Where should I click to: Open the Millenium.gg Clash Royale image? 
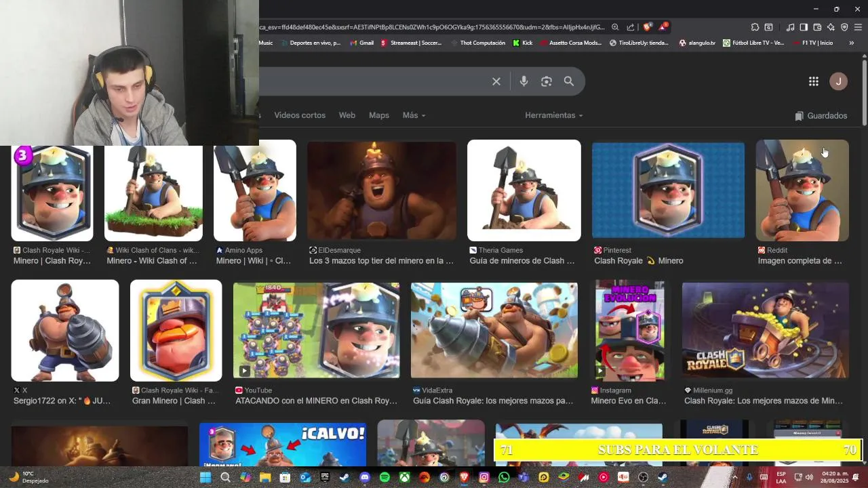pos(766,330)
